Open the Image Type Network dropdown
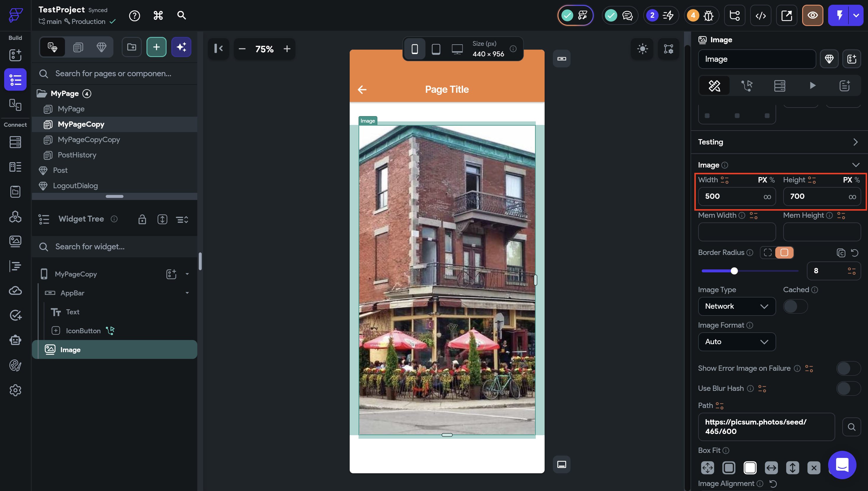868x491 pixels. tap(737, 306)
